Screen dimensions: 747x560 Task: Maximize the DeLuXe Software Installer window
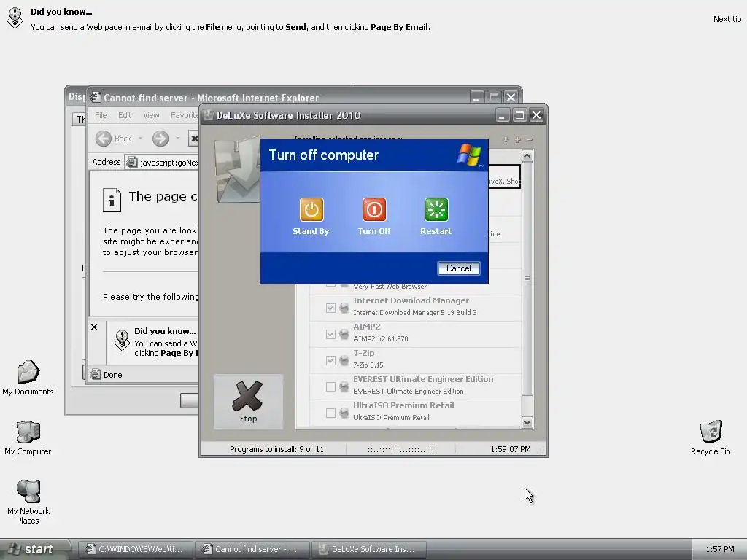tap(519, 115)
